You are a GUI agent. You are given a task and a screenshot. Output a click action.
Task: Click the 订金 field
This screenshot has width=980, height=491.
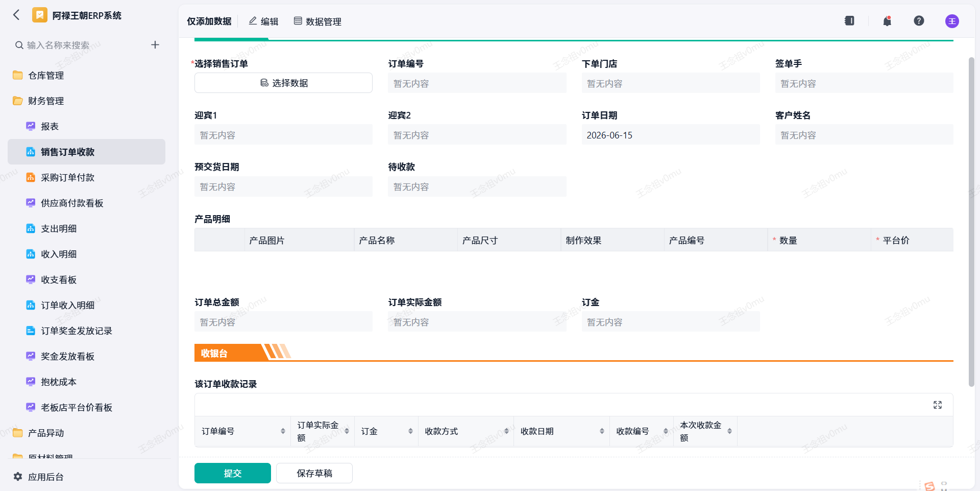click(671, 322)
